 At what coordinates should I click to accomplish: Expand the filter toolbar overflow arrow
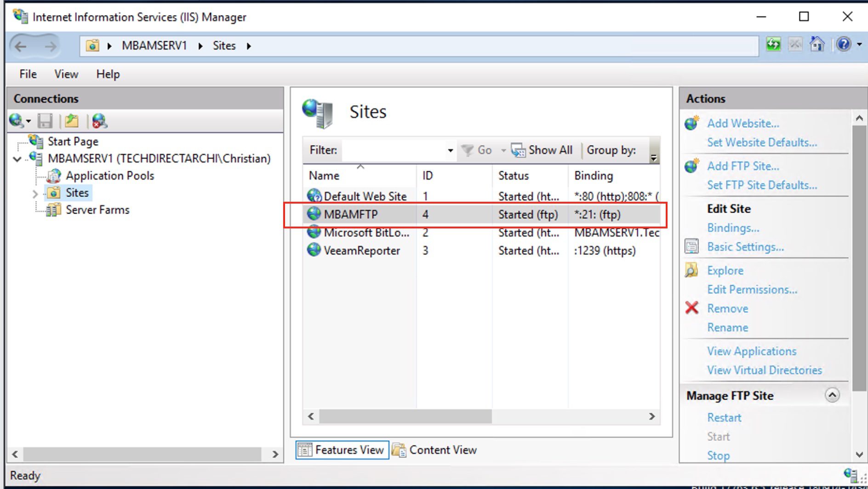tap(654, 158)
